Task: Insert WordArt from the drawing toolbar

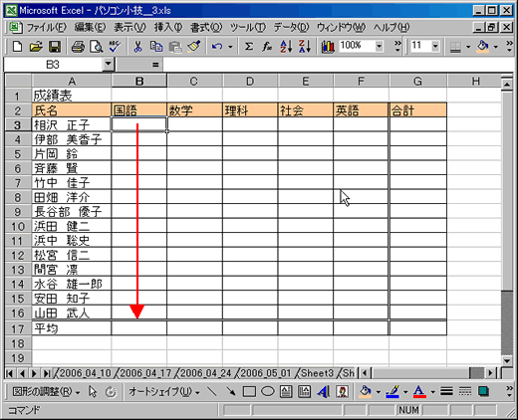Action: 323,392
